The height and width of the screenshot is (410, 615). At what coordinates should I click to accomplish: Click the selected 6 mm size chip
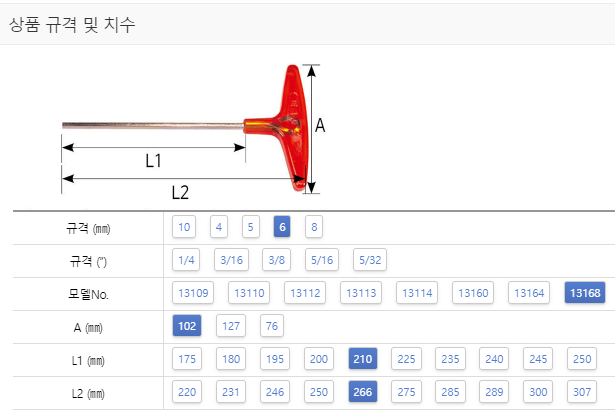(282, 227)
